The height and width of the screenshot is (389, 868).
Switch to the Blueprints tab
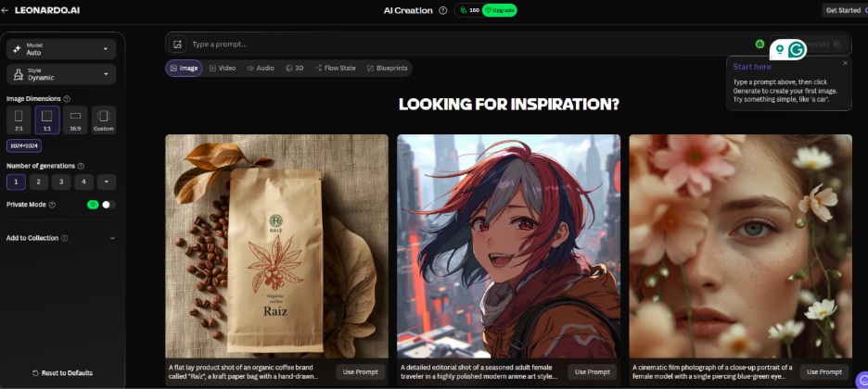[x=387, y=68]
